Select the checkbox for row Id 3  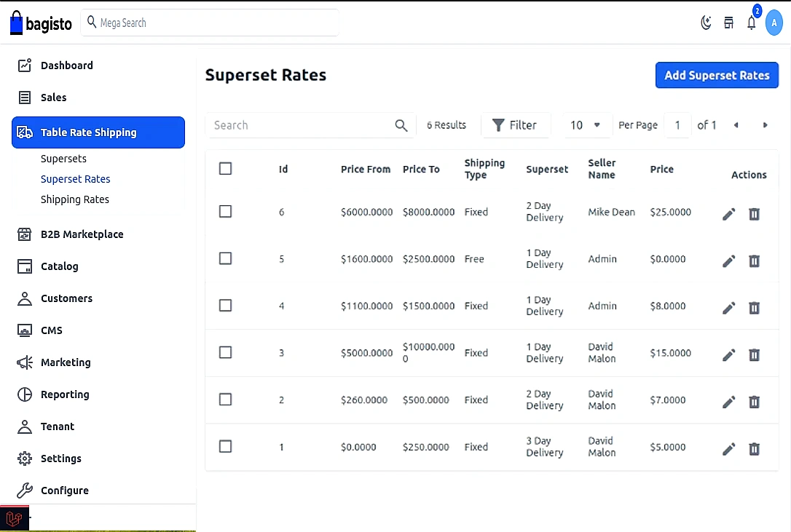coord(225,352)
